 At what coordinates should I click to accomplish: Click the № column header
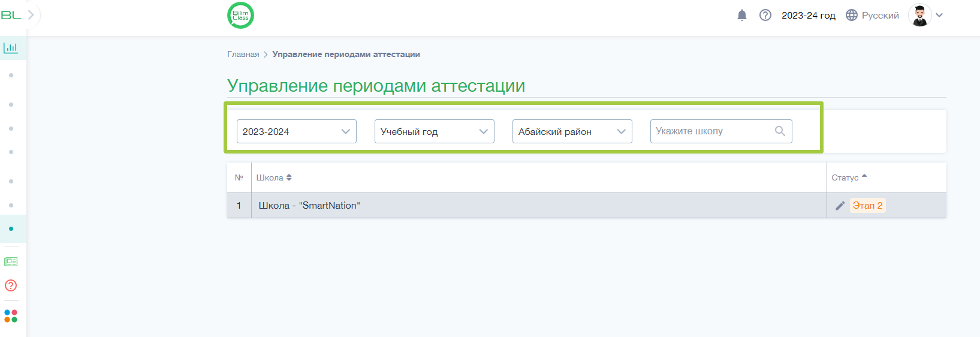click(x=239, y=177)
